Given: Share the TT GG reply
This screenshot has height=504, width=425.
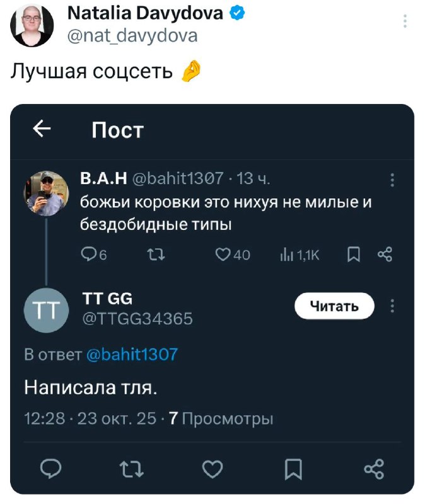Looking at the screenshot, I should click(x=374, y=469).
